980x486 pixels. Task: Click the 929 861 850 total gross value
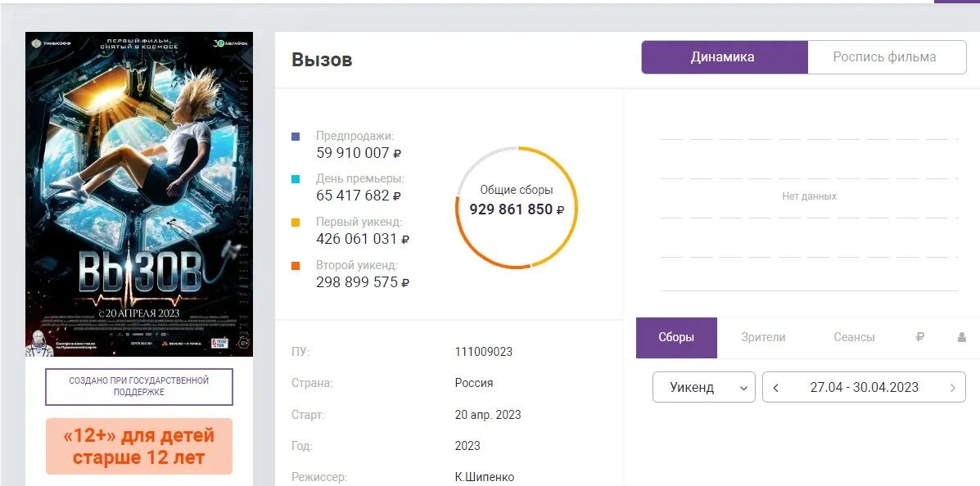tap(517, 209)
